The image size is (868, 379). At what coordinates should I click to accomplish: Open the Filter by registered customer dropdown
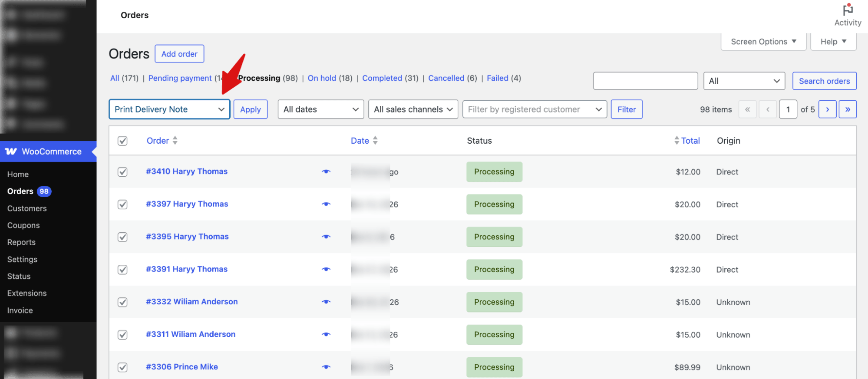(x=535, y=109)
